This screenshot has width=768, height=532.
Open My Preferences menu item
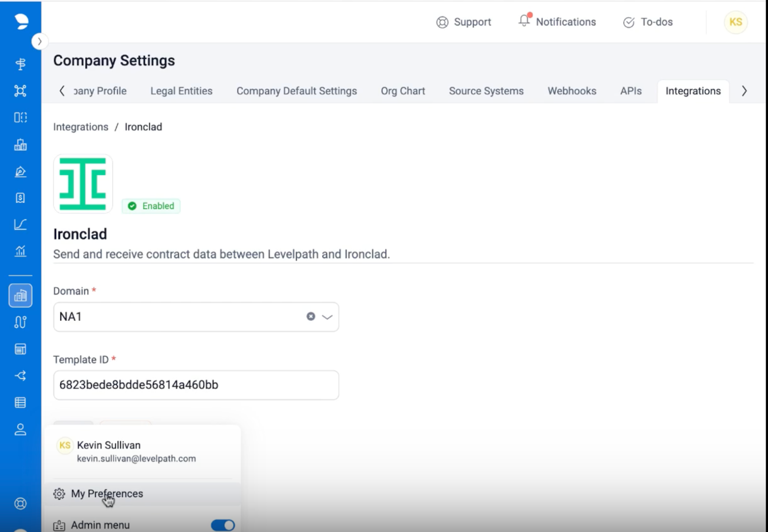[x=107, y=494]
